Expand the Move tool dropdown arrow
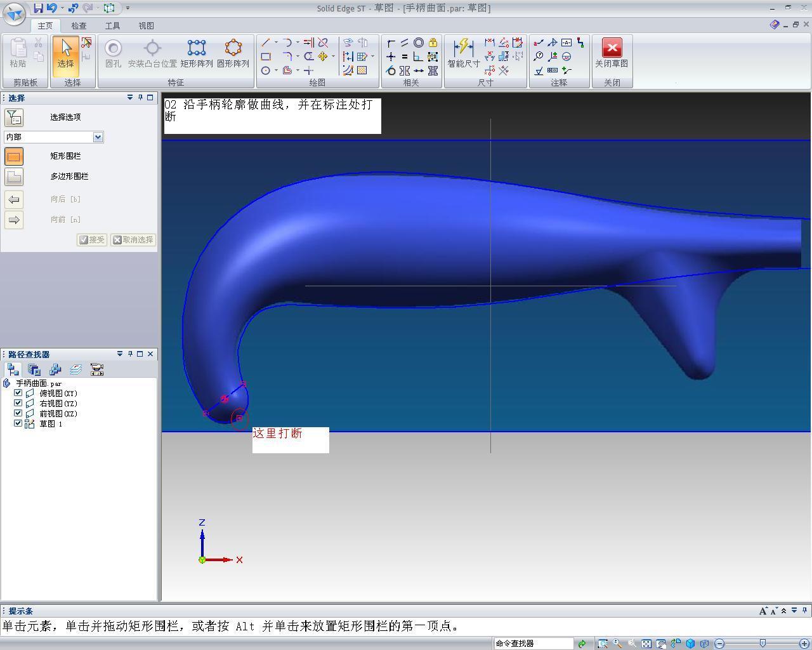This screenshot has height=650, width=812. click(333, 56)
